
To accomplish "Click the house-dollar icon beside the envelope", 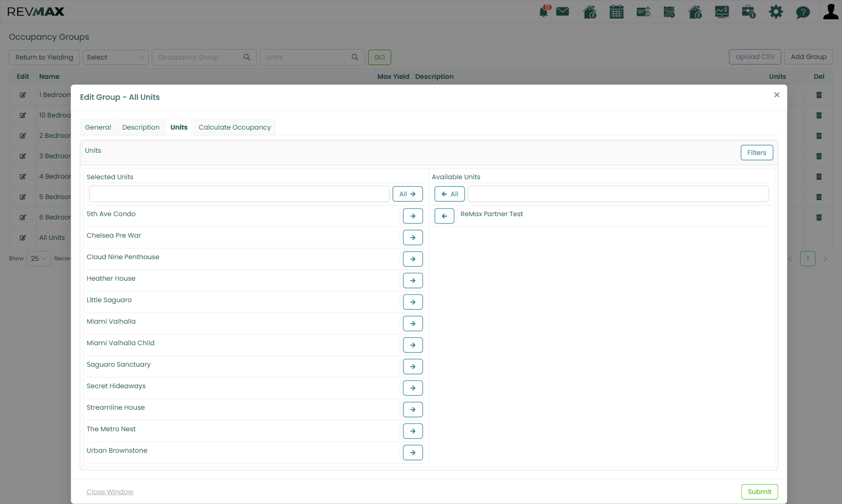I will [590, 12].
